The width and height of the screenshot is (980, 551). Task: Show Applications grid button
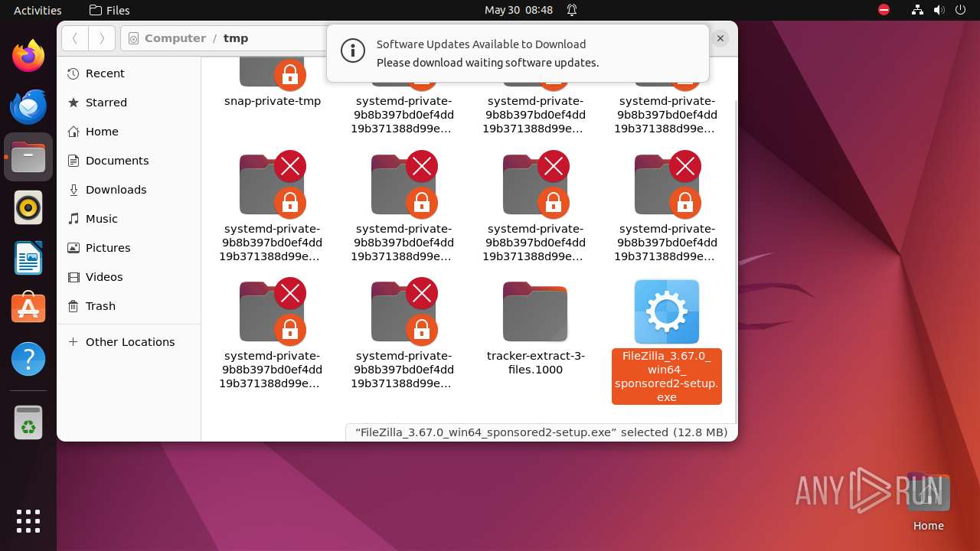pos(28,521)
